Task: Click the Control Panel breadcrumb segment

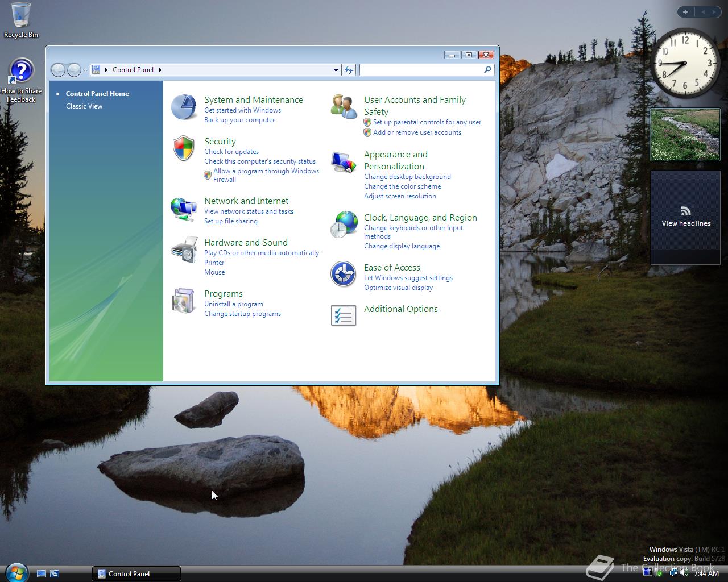Action: (133, 70)
